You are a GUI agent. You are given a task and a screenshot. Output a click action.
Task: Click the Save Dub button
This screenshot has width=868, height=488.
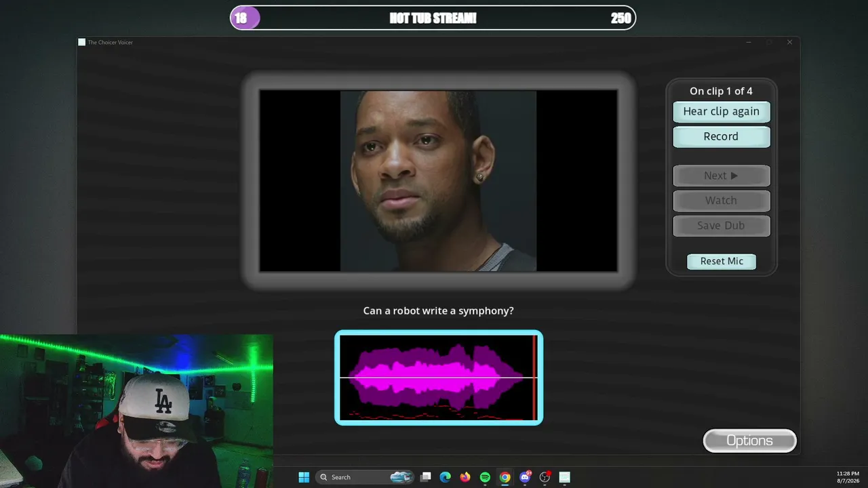(721, 226)
